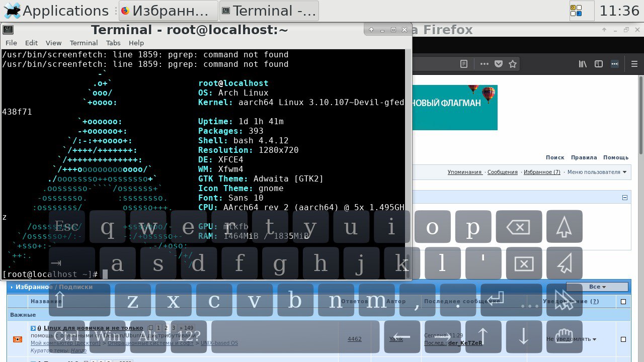Click upward pointer icon on keyboard

point(564,227)
